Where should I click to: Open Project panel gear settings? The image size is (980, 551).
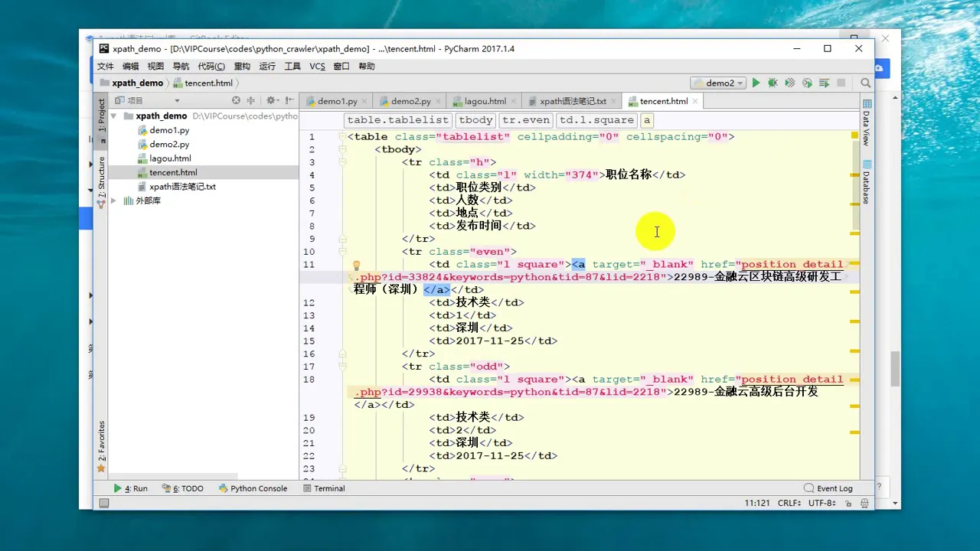pyautogui.click(x=272, y=100)
